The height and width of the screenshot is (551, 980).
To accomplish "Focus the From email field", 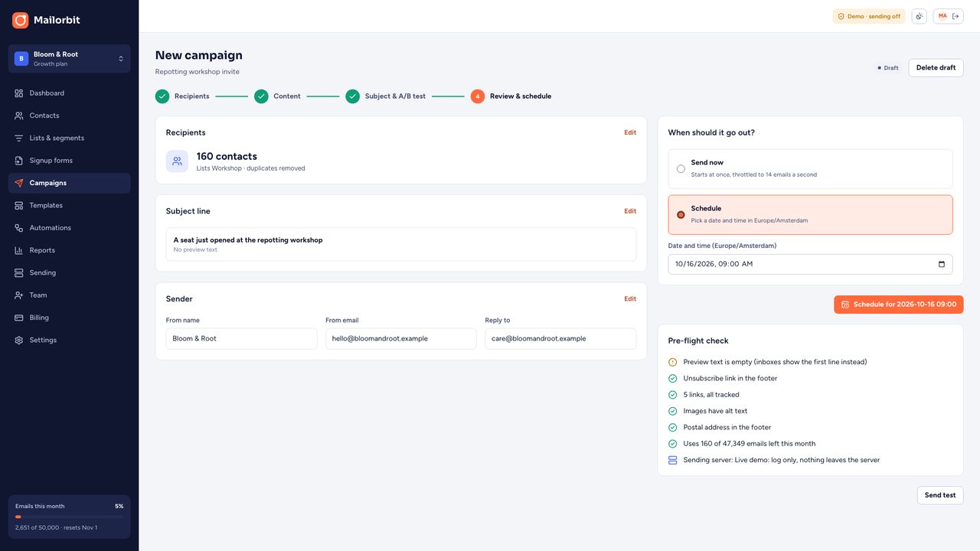I will tap(401, 339).
